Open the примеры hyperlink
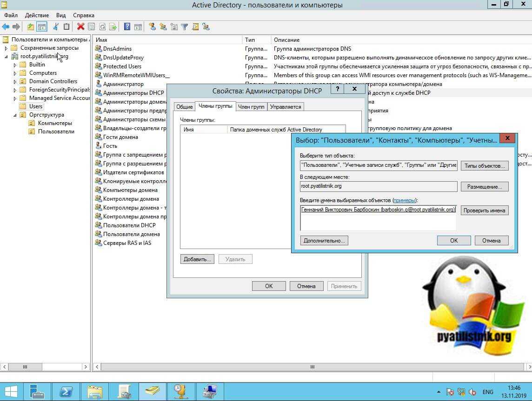The height and width of the screenshot is (401, 532). click(x=404, y=200)
